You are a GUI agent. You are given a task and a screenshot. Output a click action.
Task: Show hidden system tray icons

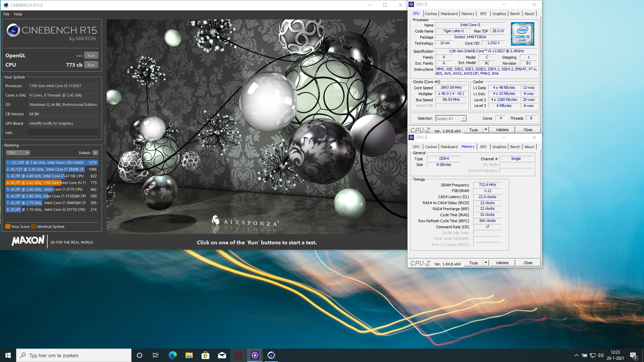pos(576,355)
